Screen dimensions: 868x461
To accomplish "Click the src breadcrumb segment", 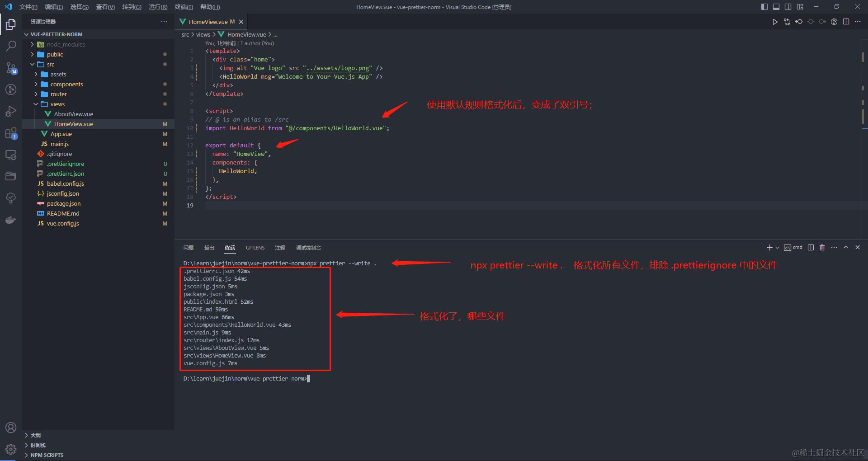I will (185, 34).
